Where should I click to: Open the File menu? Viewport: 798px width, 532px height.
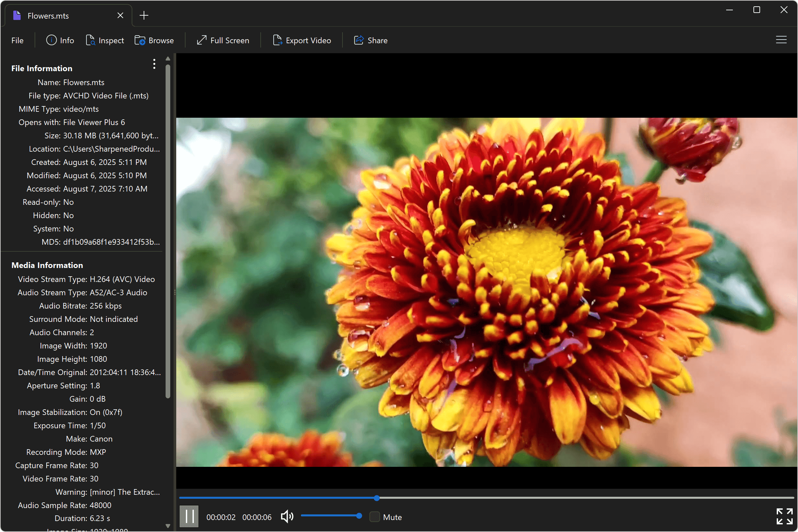click(x=17, y=40)
